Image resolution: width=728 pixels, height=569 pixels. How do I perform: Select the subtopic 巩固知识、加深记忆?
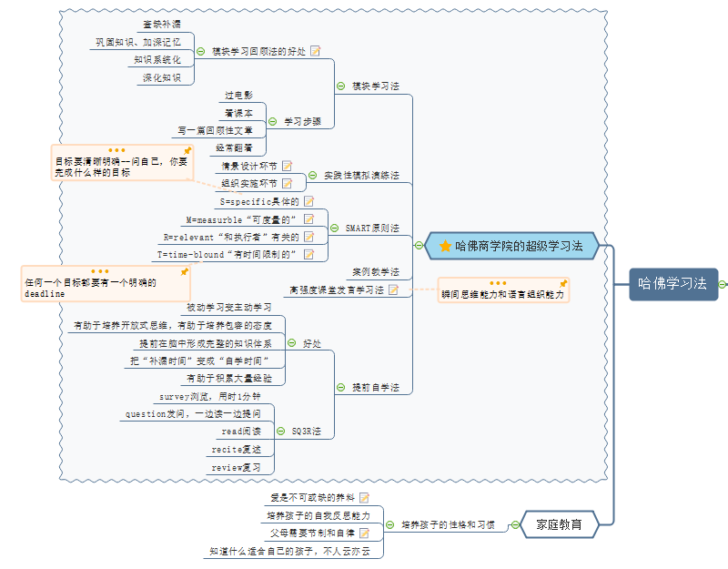(138, 42)
